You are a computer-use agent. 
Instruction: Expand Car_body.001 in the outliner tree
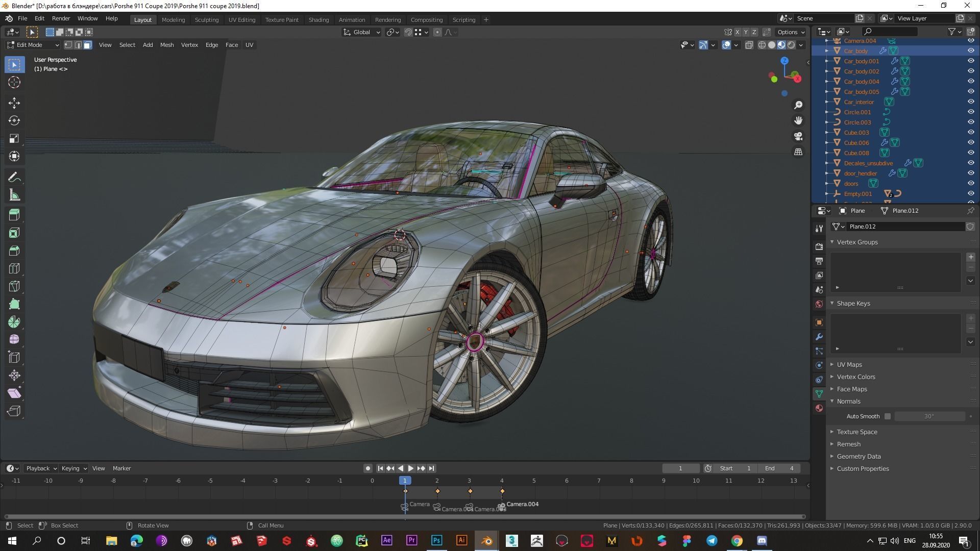click(827, 61)
